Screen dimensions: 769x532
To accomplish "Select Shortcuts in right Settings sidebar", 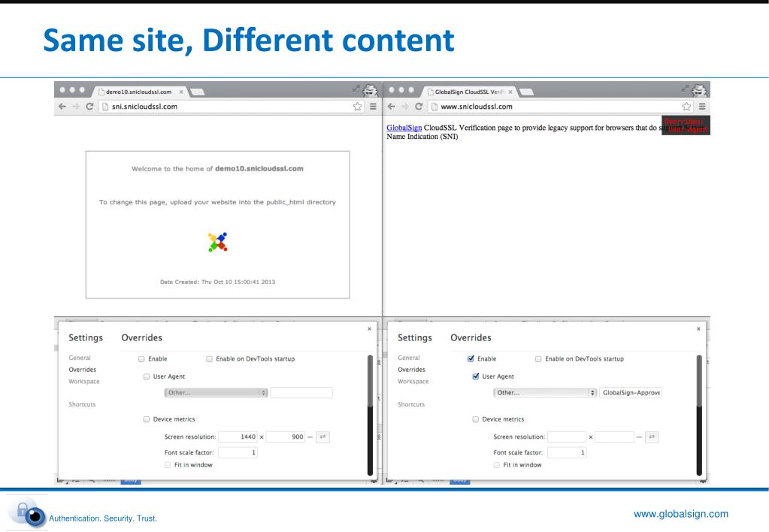I will 411,404.
